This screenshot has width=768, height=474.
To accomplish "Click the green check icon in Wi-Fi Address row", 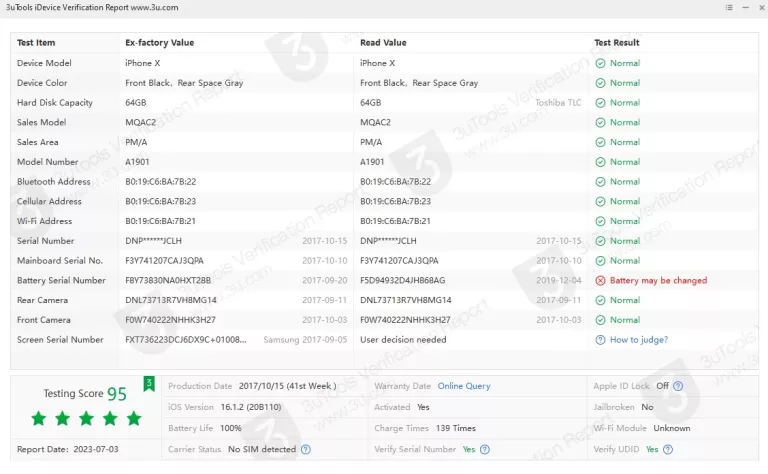I will coord(600,221).
